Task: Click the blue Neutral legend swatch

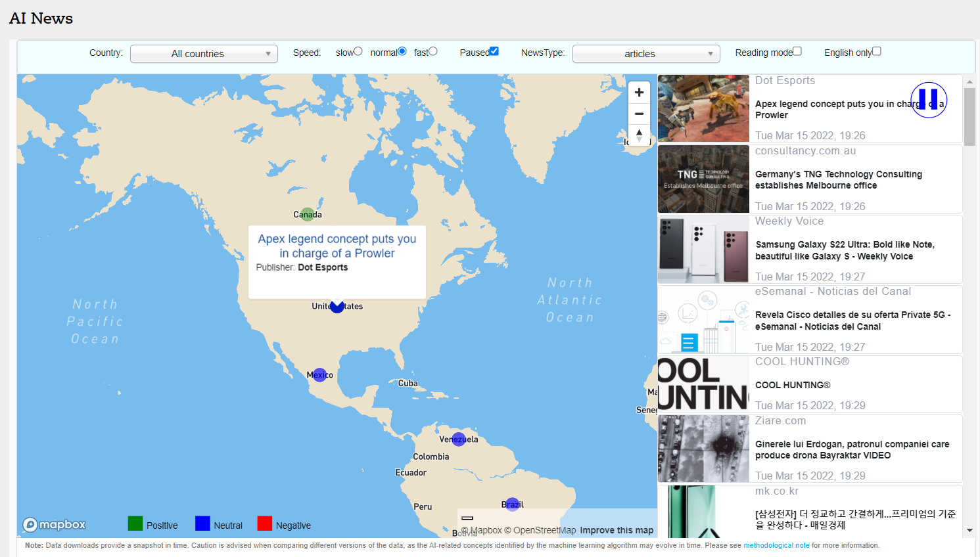Action: (202, 524)
